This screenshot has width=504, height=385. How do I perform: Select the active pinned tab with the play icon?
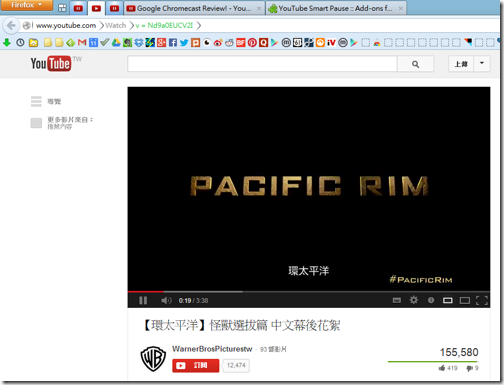[x=96, y=8]
